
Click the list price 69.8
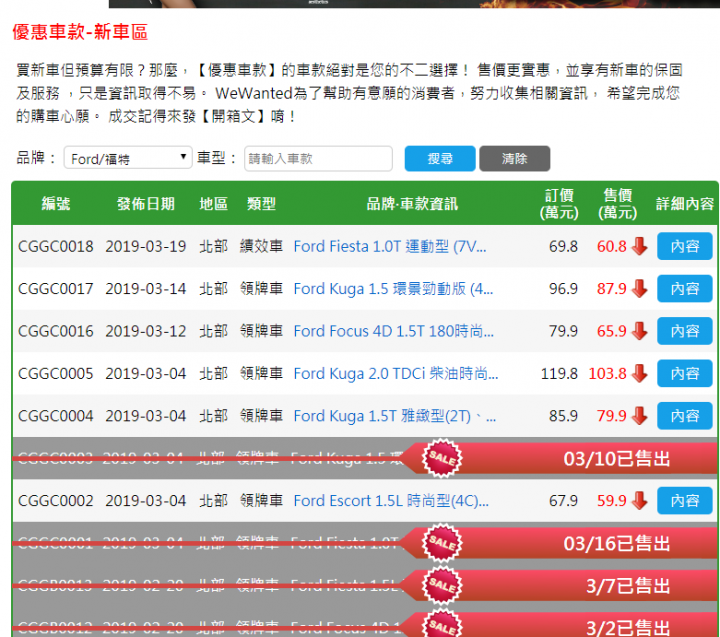563,247
